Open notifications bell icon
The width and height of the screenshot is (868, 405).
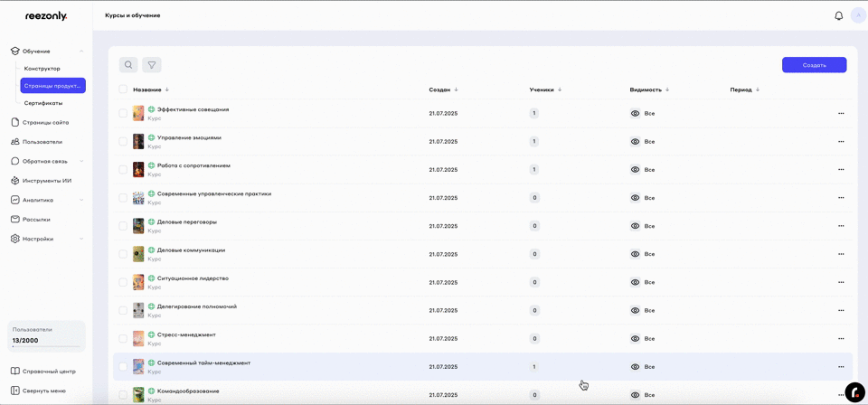coord(838,16)
